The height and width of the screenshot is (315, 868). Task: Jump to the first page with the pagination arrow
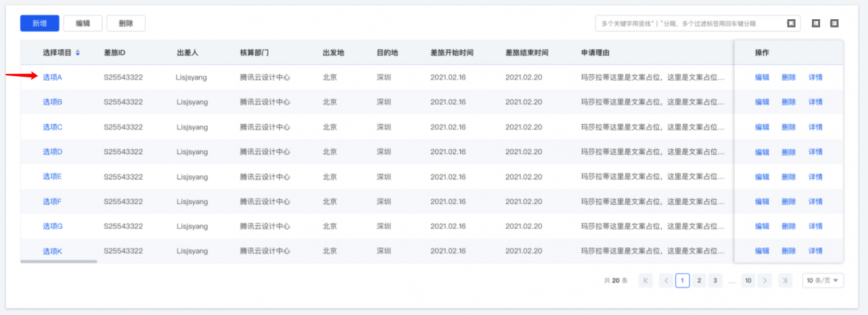click(x=645, y=281)
